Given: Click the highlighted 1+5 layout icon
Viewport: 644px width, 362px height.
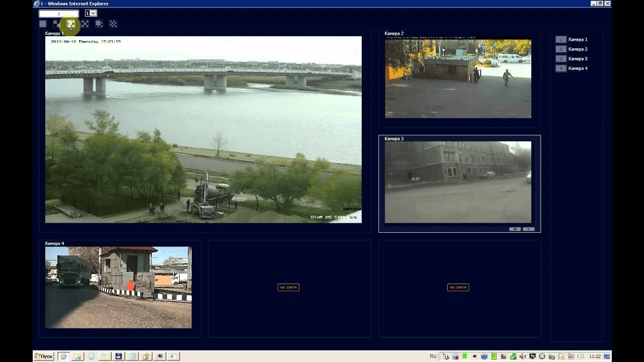Looking at the screenshot, I should 71,24.
